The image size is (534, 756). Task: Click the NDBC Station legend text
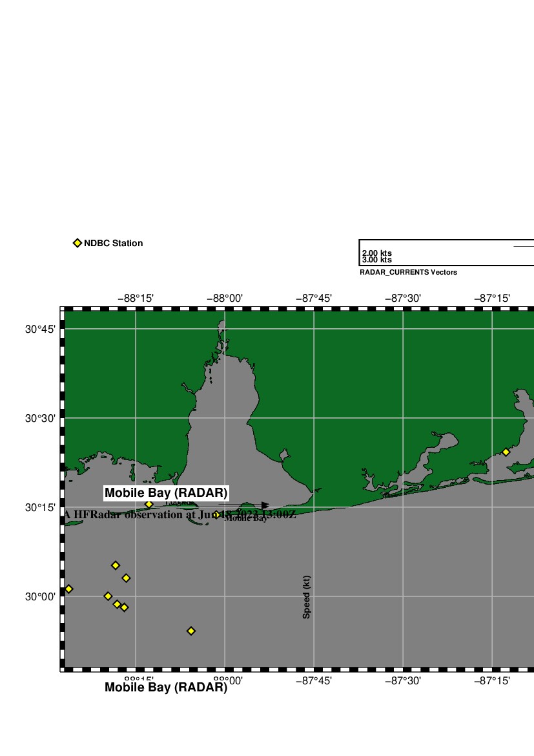pyautogui.click(x=114, y=244)
